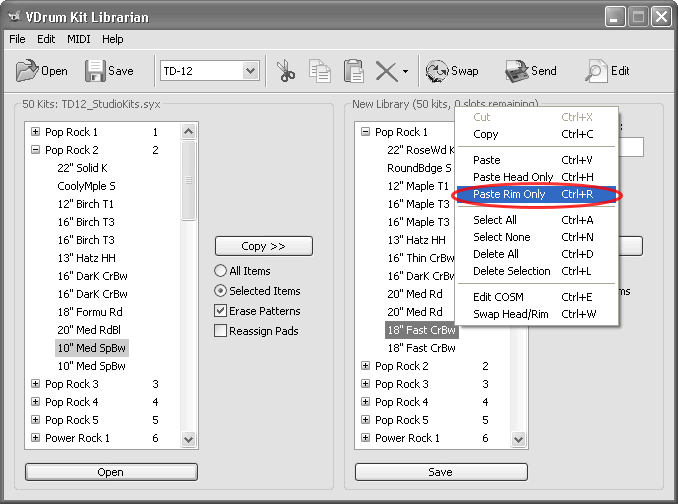The image size is (678, 504).
Task: Open the MIDI menu
Action: (x=78, y=39)
